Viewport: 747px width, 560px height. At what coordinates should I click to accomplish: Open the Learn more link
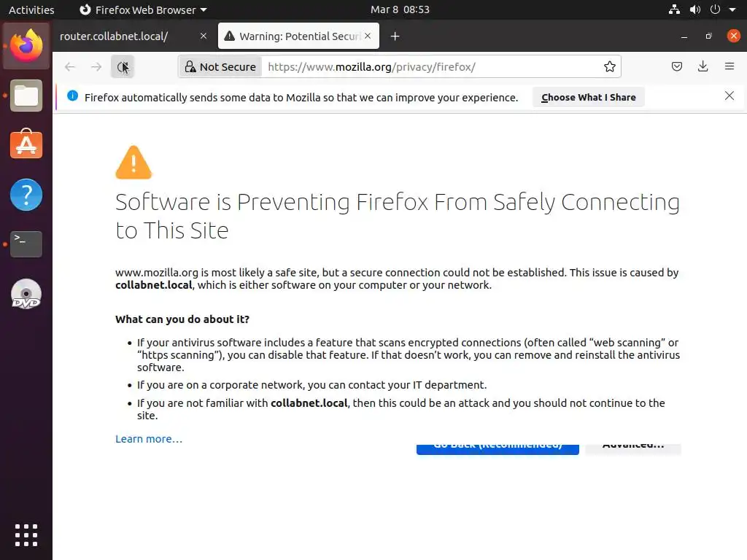[x=149, y=439]
